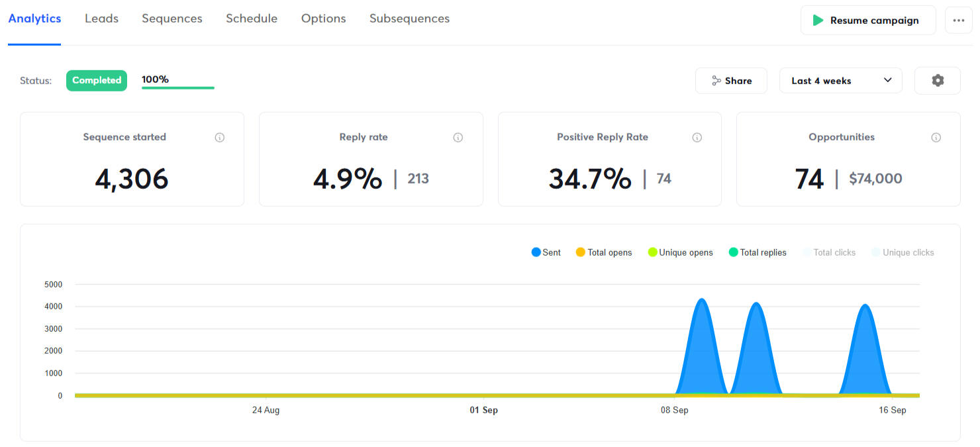980x447 pixels.
Task: Click the chevron arrow on date range selector
Action: pyautogui.click(x=887, y=81)
